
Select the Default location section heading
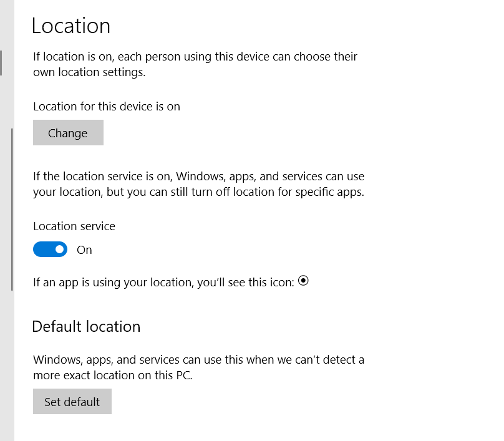click(x=86, y=326)
